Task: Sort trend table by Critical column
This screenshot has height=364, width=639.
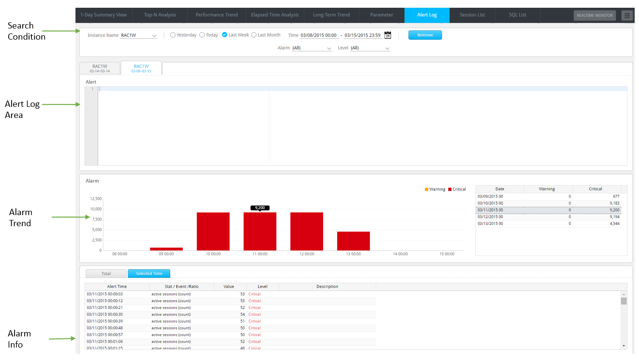Action: (597, 189)
